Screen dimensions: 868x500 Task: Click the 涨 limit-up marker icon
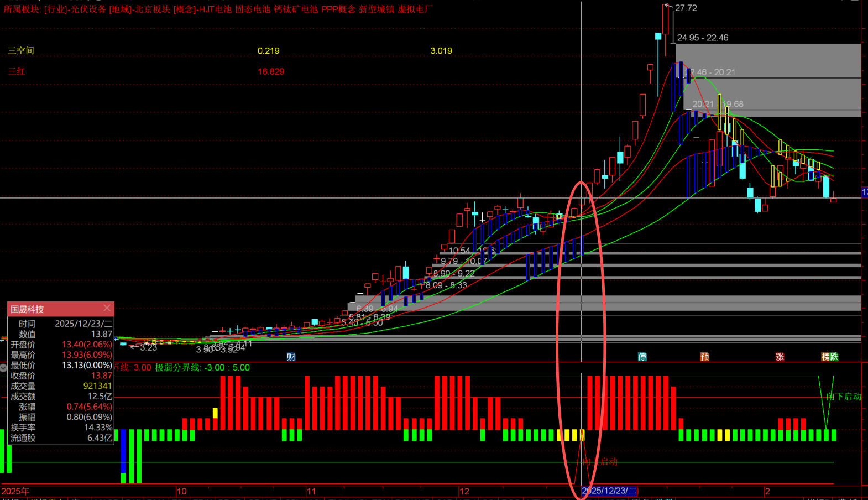click(780, 357)
